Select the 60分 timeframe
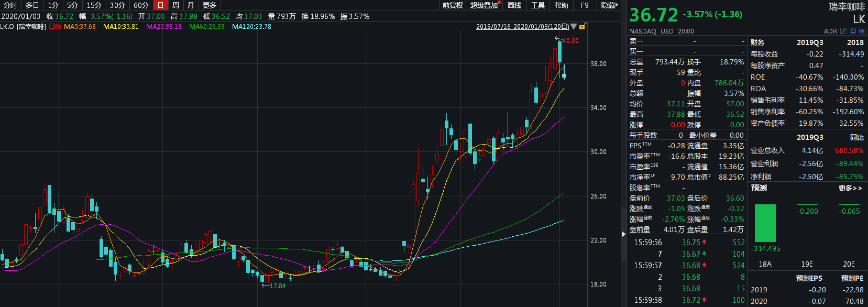 point(141,5)
